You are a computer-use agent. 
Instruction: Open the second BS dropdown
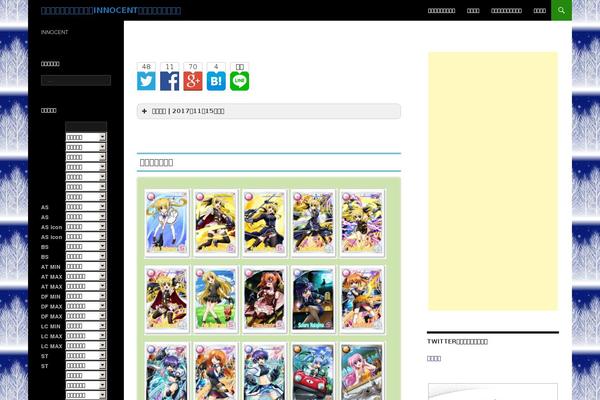tap(86, 256)
